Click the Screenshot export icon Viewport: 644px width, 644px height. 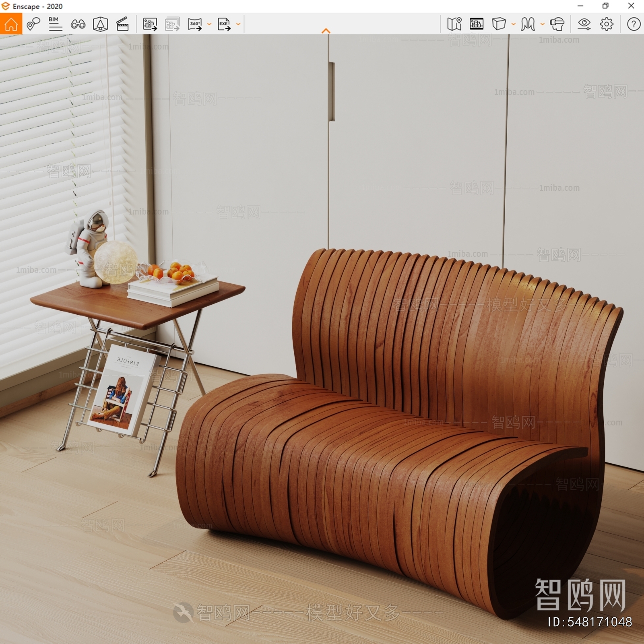(150, 24)
